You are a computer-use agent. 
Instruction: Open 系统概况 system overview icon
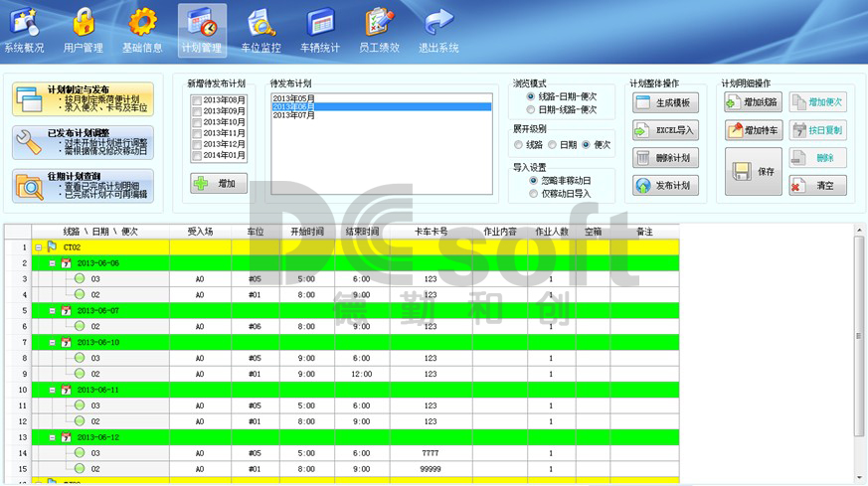coord(24,24)
